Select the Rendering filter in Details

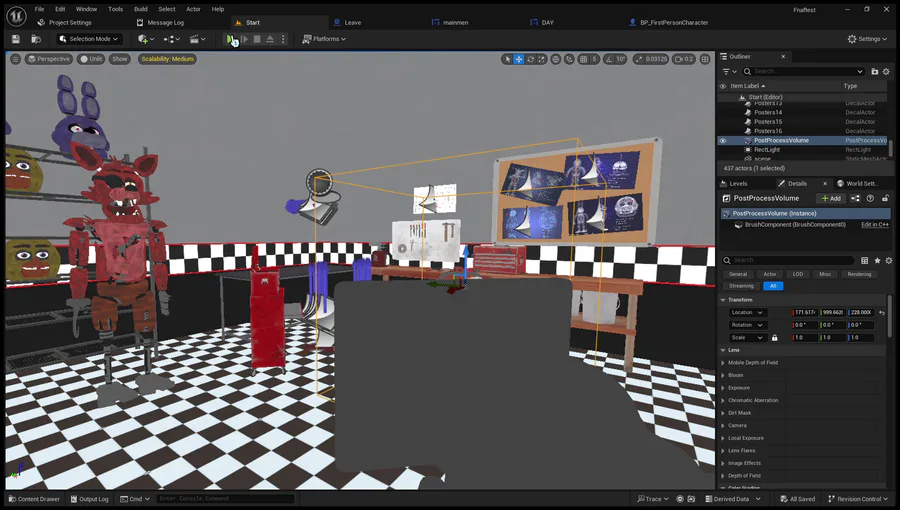859,274
